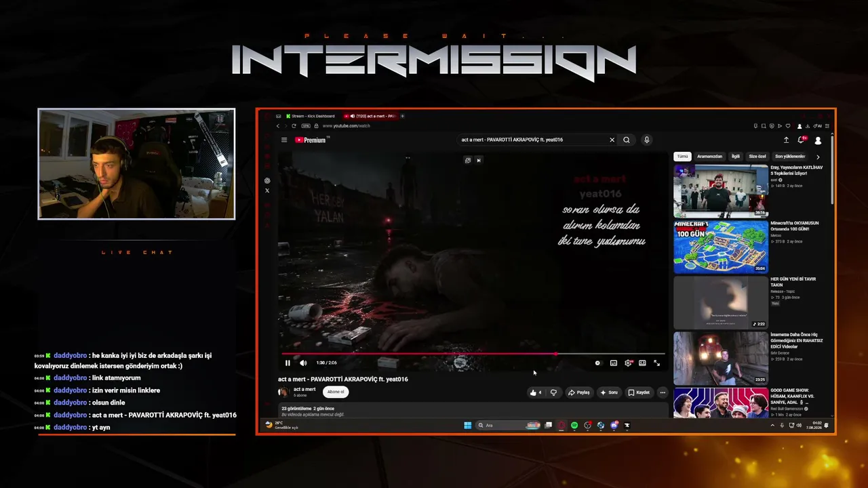
Task: Reload the YouTube page
Action: point(294,126)
